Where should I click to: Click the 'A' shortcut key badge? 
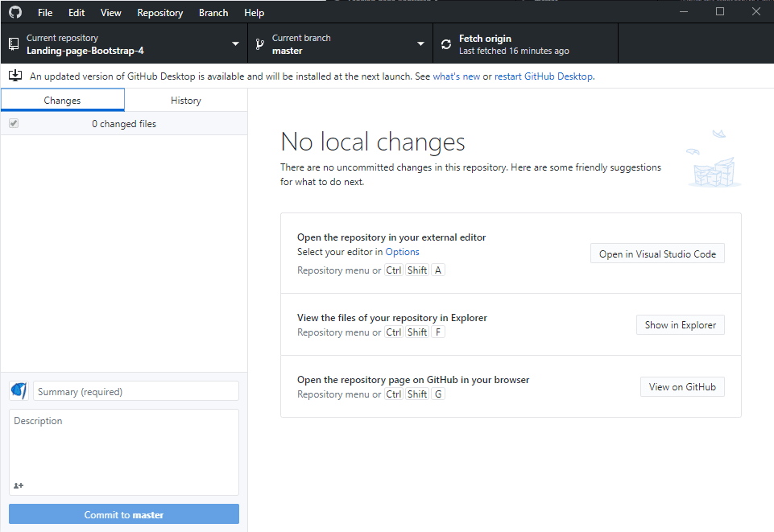pos(438,270)
